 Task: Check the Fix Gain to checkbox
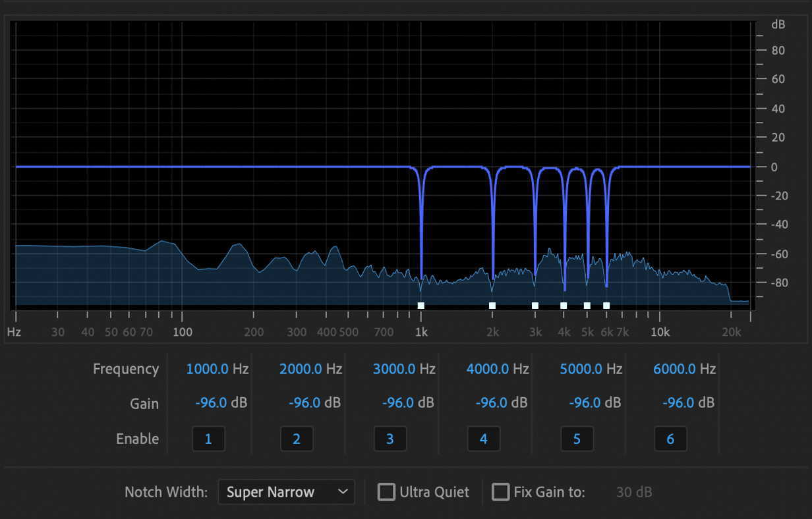pyautogui.click(x=501, y=492)
